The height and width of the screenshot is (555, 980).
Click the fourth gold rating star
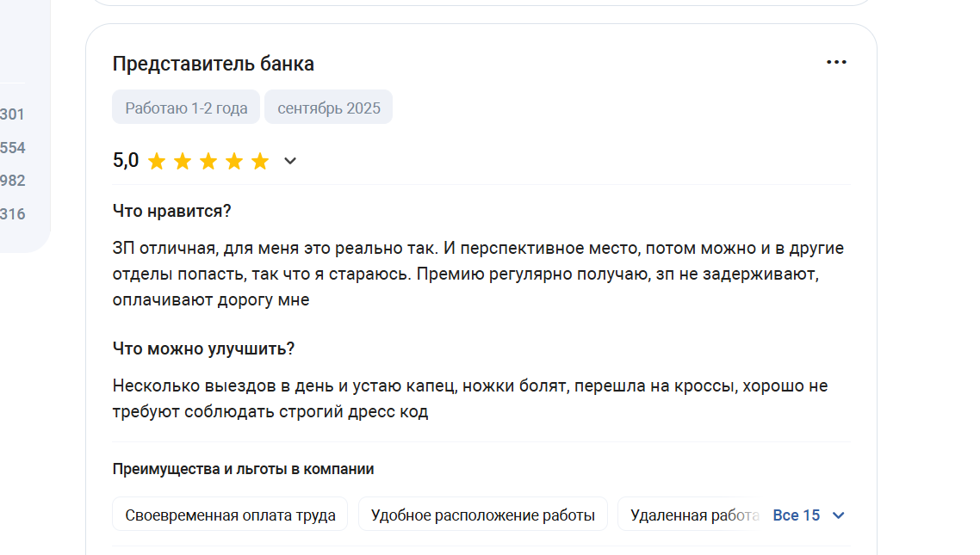[234, 162]
